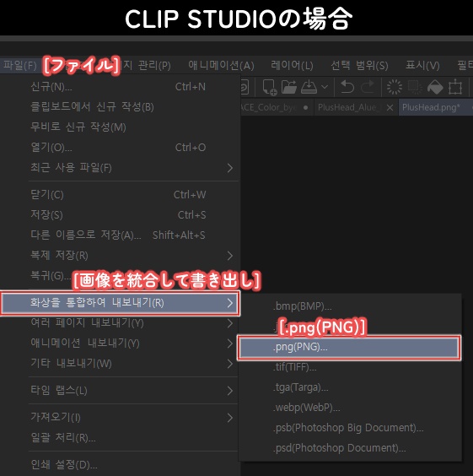Choose 저장(S) menu entry
Image resolution: width=473 pixels, height=476 pixels.
point(120,215)
